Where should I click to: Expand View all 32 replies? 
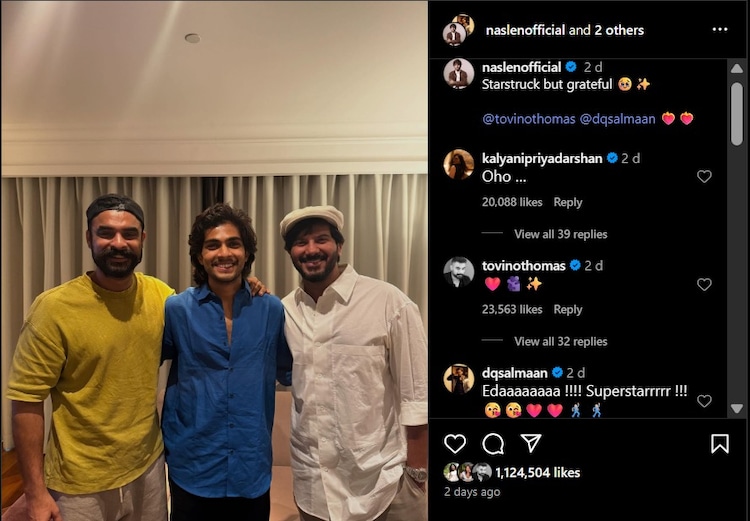pyautogui.click(x=561, y=341)
